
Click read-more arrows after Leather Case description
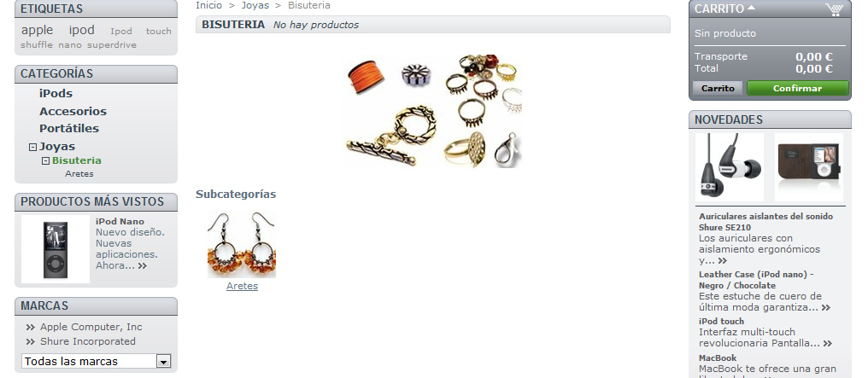826,308
